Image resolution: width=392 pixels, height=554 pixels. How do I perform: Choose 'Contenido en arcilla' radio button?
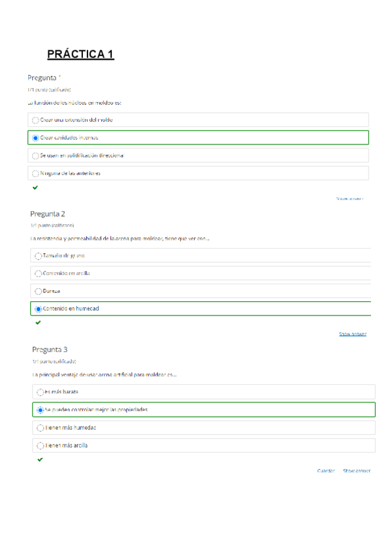[x=39, y=273]
